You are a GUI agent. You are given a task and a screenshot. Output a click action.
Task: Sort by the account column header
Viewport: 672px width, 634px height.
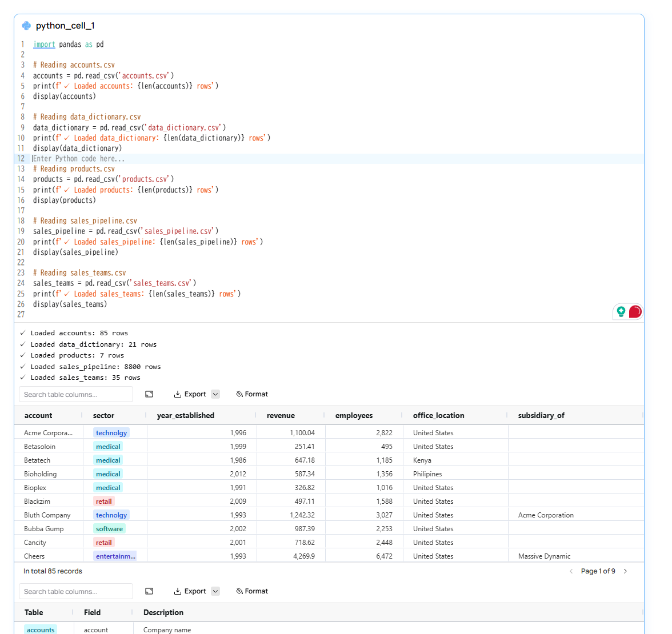[38, 416]
